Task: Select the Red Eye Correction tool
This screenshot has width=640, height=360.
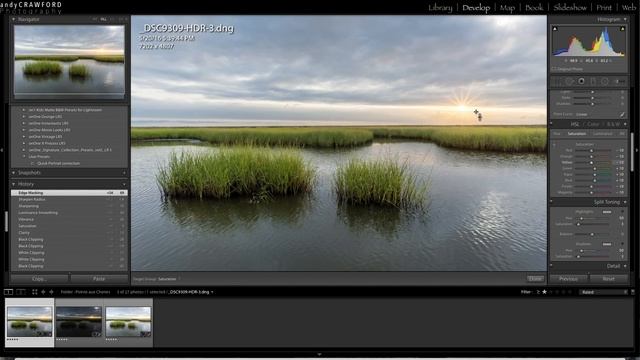Action: click(x=581, y=81)
